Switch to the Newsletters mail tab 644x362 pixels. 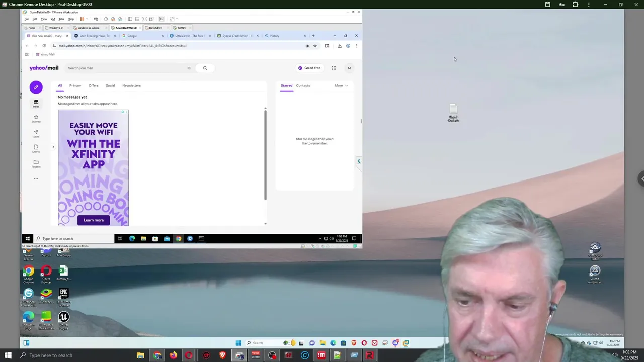pyautogui.click(x=131, y=85)
